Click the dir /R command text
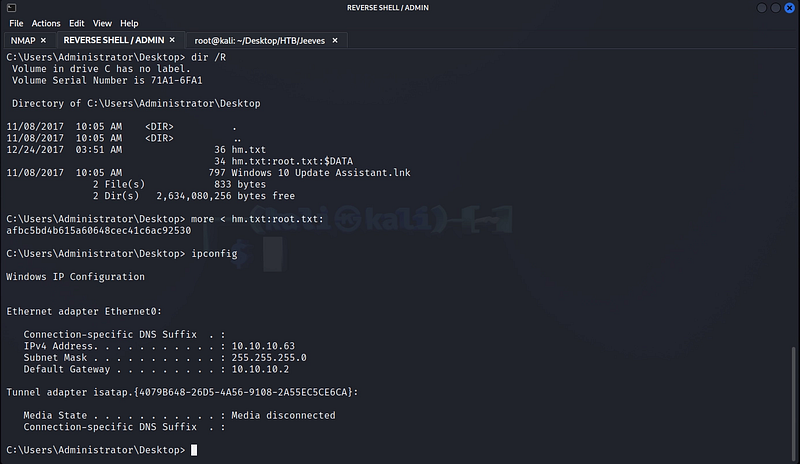This screenshot has width=800, height=464. pyautogui.click(x=209, y=57)
